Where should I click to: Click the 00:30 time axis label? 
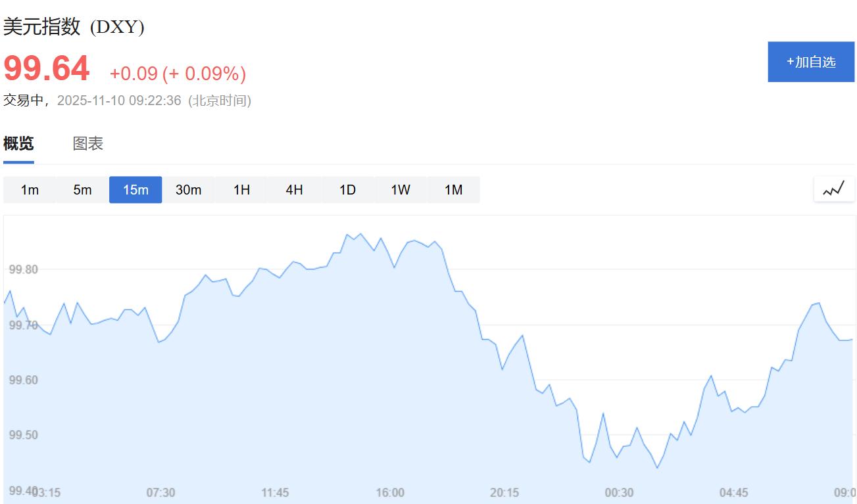tap(619, 493)
